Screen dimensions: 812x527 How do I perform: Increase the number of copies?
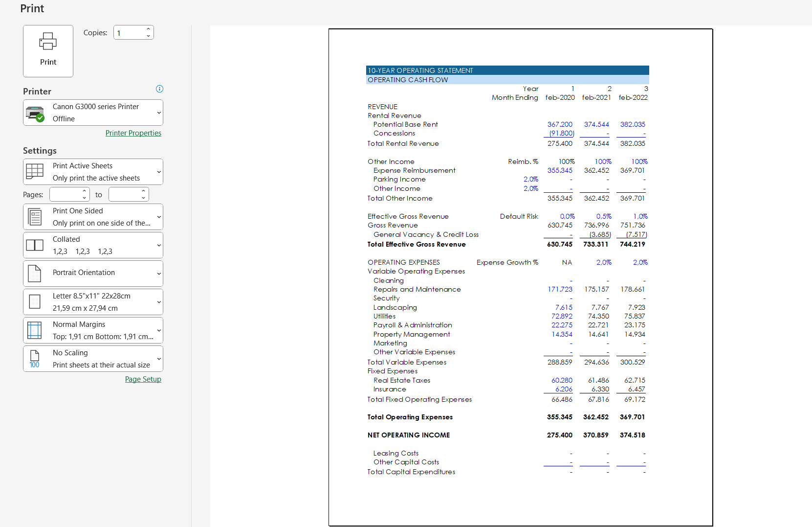[148, 29]
